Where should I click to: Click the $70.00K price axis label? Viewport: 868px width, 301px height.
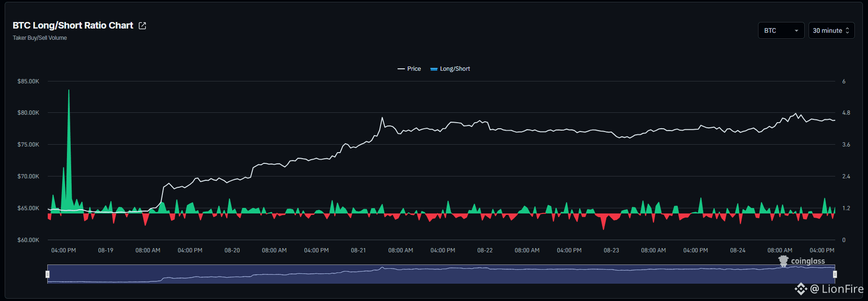[x=28, y=176]
